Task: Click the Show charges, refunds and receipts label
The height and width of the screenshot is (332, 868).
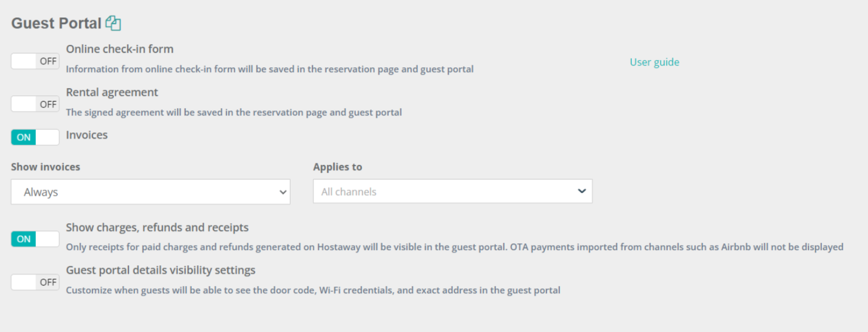Action: [x=157, y=227]
